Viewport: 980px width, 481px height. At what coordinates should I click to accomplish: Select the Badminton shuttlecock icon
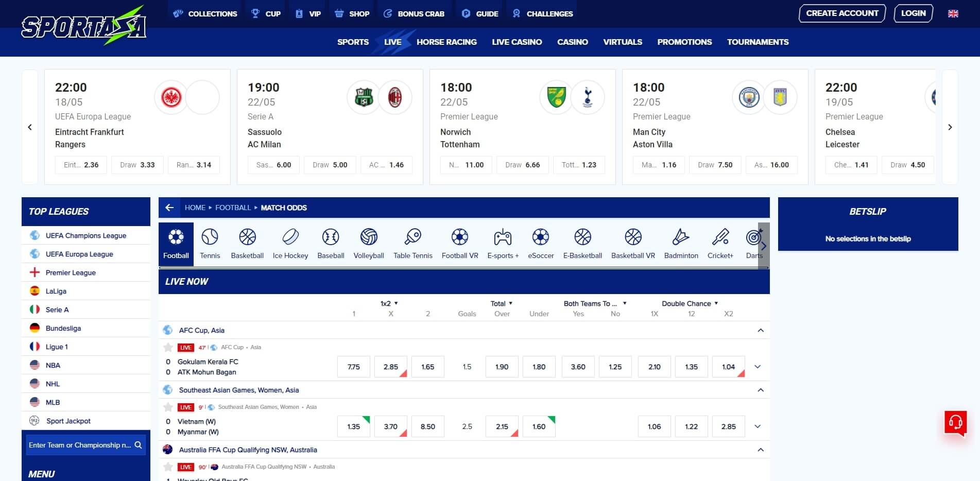coord(681,237)
